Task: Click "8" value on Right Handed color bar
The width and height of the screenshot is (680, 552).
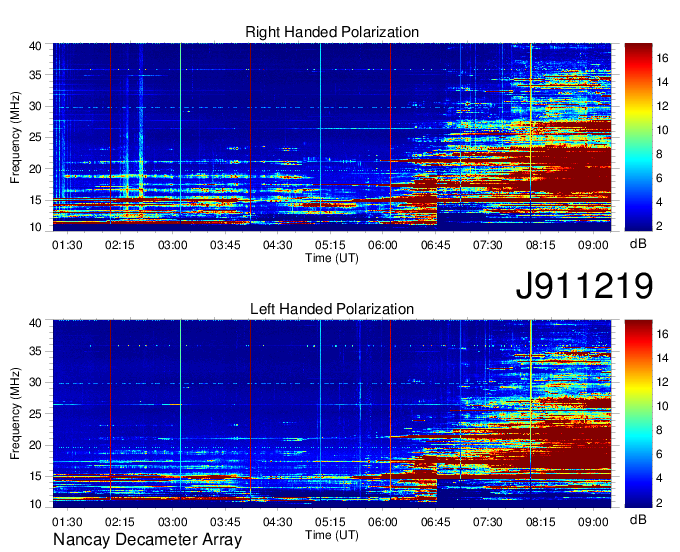Action: pyautogui.click(x=659, y=154)
